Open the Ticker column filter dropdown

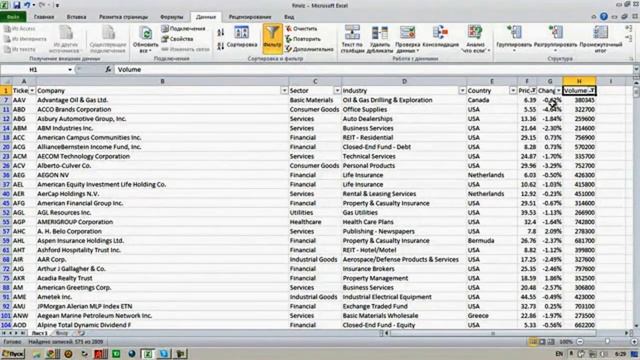32,91
